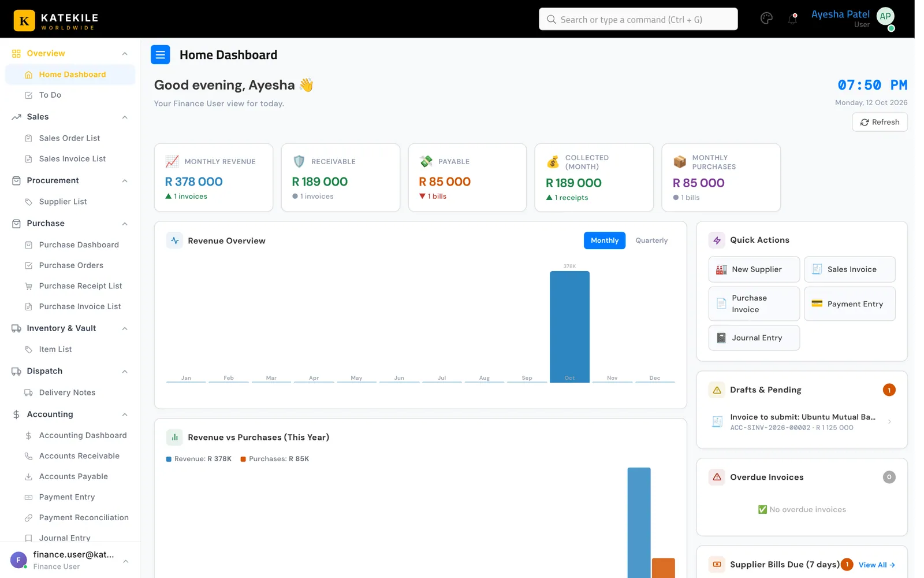Open the Ubuntu Mutual invoice draft
924x578 pixels.
pos(802,422)
